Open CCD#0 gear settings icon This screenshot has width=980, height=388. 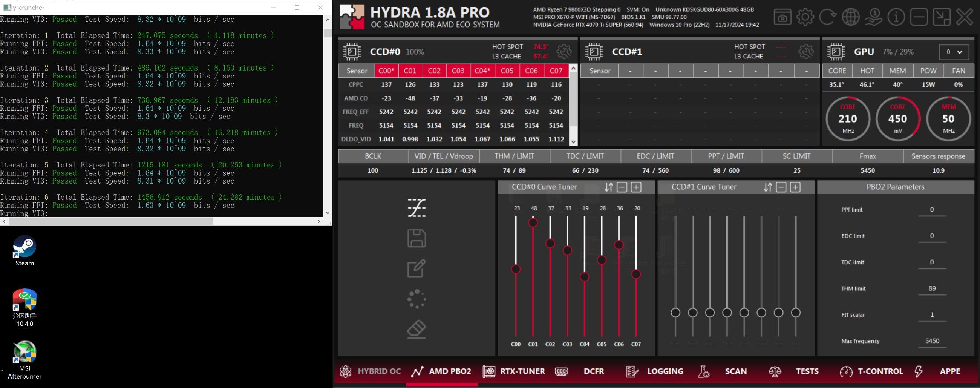point(564,51)
